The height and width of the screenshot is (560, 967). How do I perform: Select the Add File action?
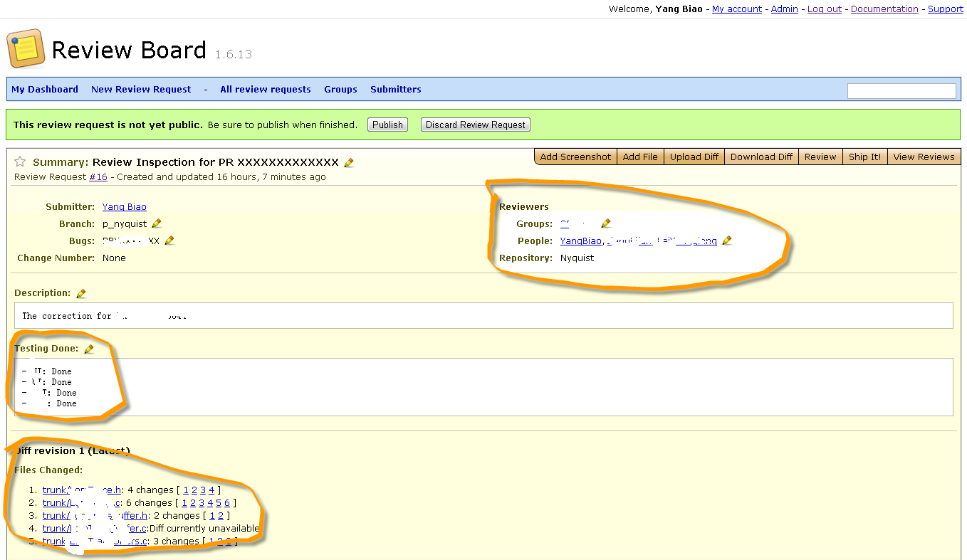click(640, 157)
